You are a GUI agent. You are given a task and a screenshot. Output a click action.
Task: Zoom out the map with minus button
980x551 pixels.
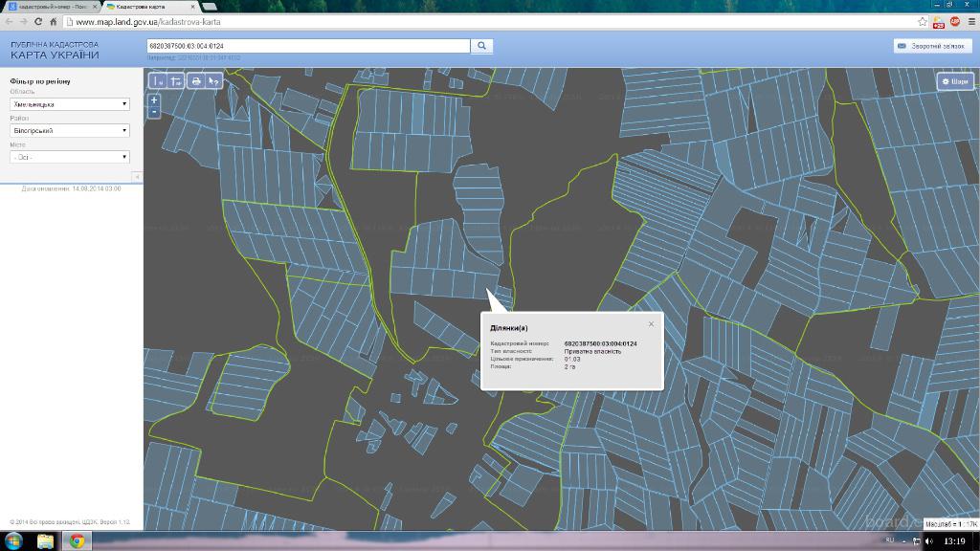click(154, 112)
